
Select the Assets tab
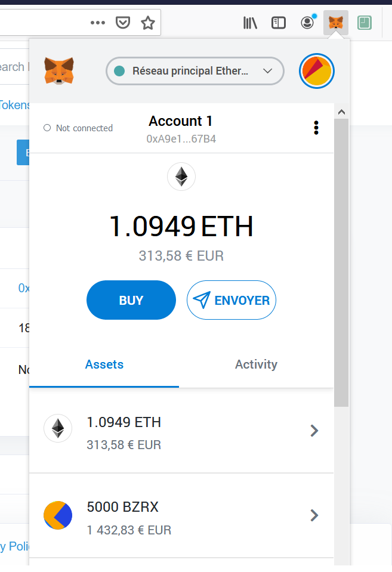[x=104, y=364]
